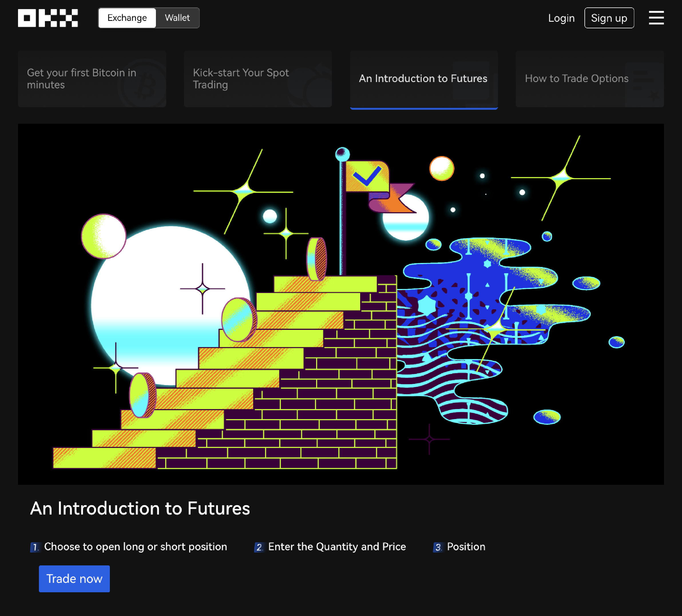The height and width of the screenshot is (616, 682).
Task: Click the OKX logo
Action: pyautogui.click(x=48, y=18)
